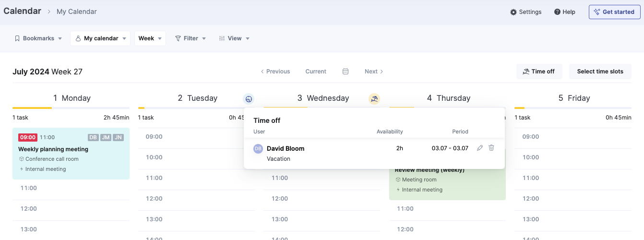Image resolution: width=644 pixels, height=240 pixels.
Task: Select the 5 Friday day header
Action: (574, 98)
